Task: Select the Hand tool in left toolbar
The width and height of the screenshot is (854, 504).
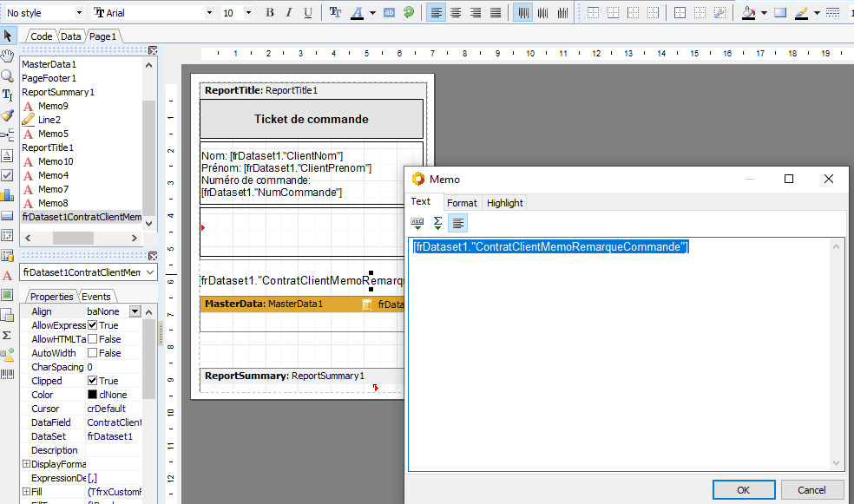Action: (x=8, y=56)
